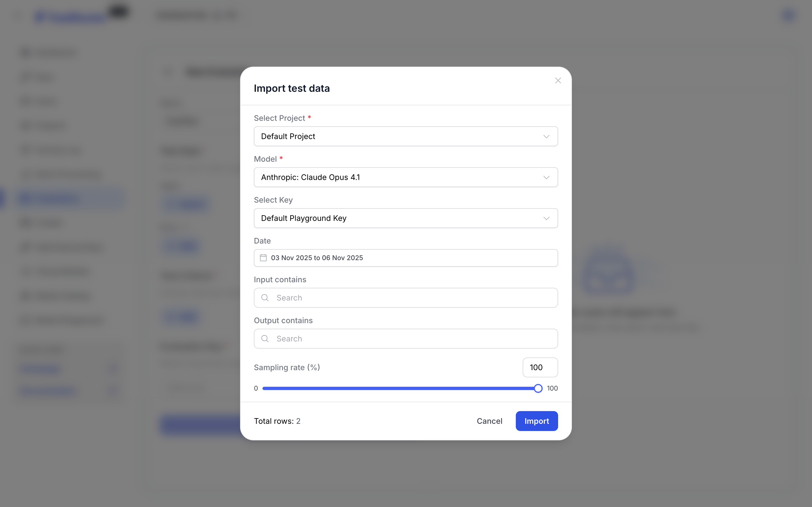
Task: Click the magnifier icon in Output contains
Action: (x=265, y=339)
